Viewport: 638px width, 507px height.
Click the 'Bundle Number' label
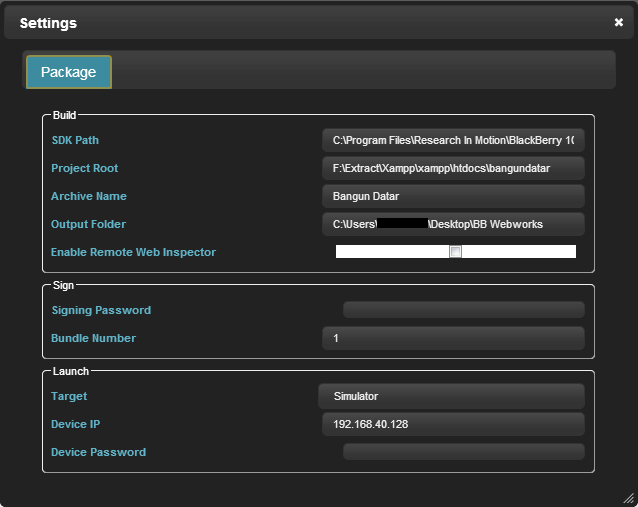[94, 338]
